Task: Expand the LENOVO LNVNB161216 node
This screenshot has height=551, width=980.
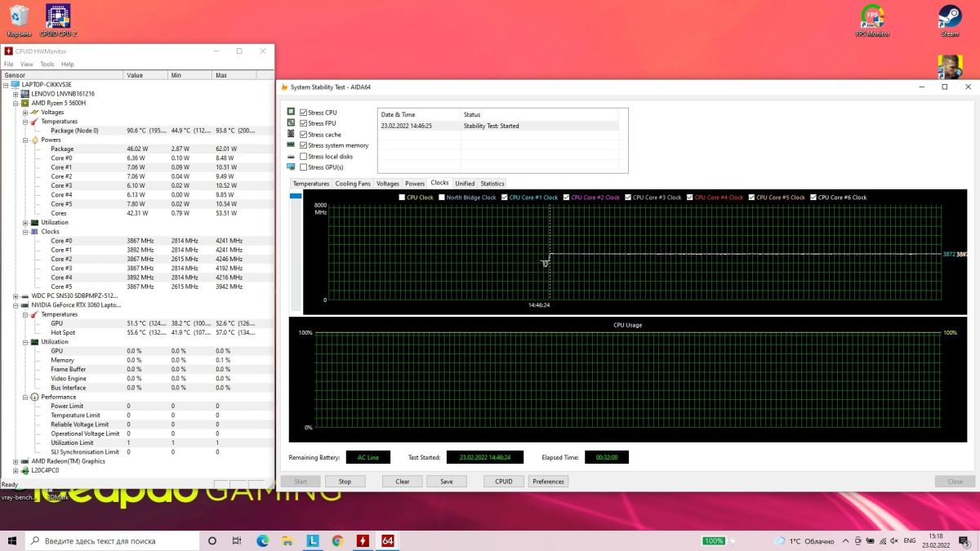Action: [16, 94]
